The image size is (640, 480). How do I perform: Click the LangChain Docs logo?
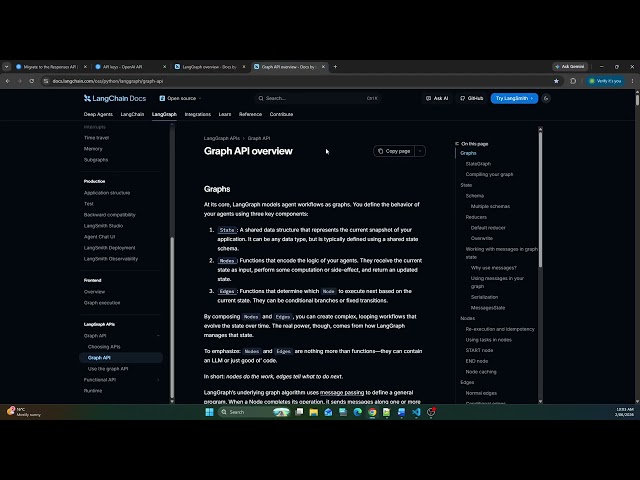coord(115,98)
